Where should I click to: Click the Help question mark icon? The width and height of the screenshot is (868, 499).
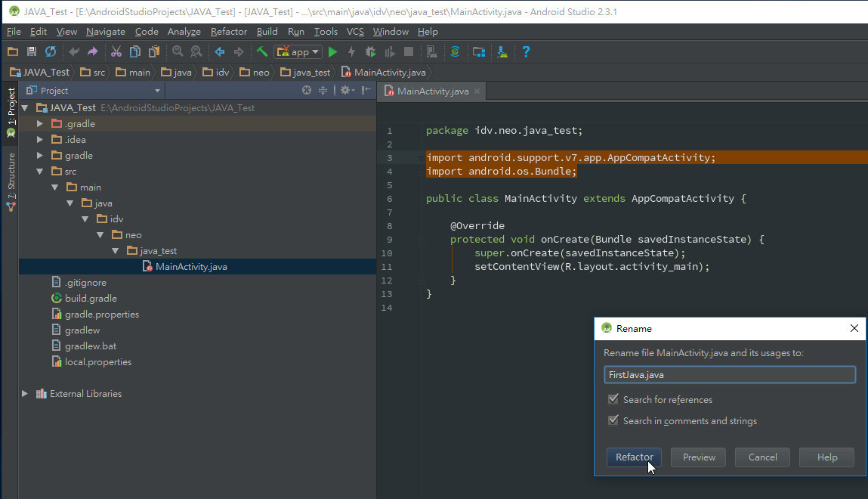point(526,52)
